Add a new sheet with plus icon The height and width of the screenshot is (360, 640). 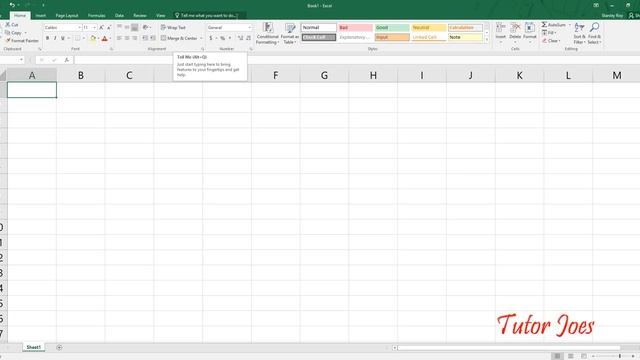(59, 347)
